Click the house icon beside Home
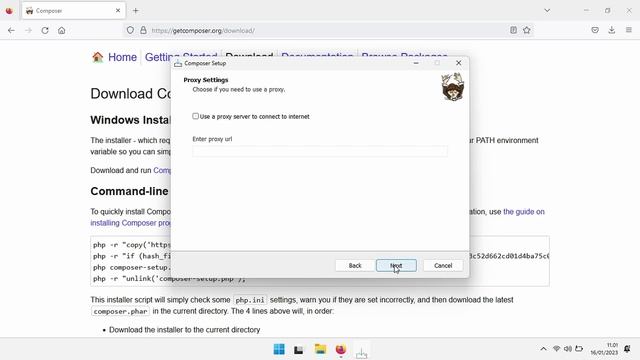This screenshot has height=360, width=640. point(98,57)
